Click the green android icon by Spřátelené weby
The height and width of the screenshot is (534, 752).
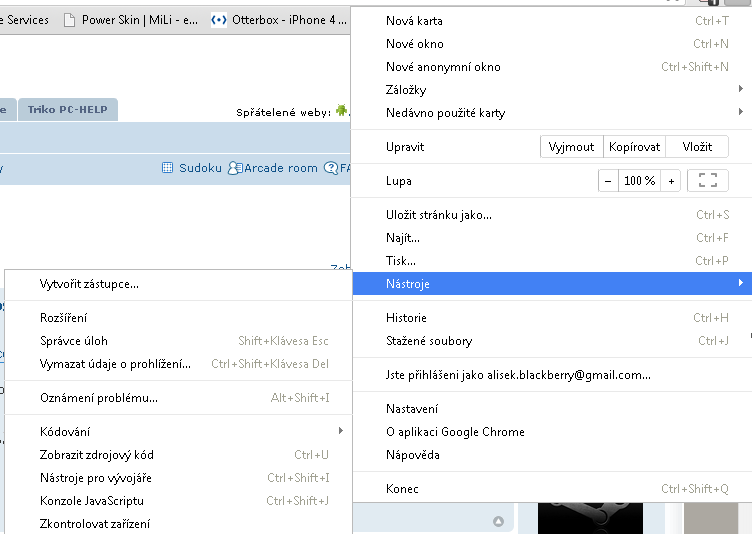click(x=342, y=111)
